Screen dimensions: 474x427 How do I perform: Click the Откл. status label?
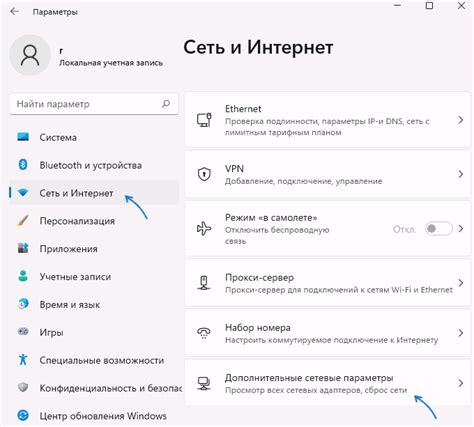point(405,229)
